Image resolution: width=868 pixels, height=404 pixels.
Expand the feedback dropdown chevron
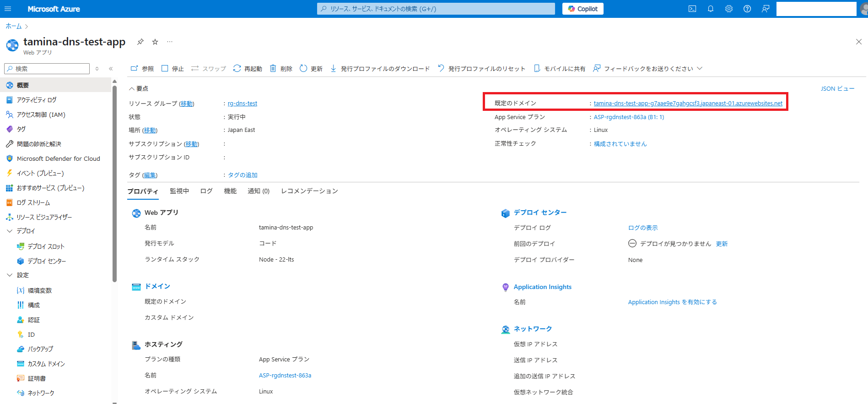point(700,69)
